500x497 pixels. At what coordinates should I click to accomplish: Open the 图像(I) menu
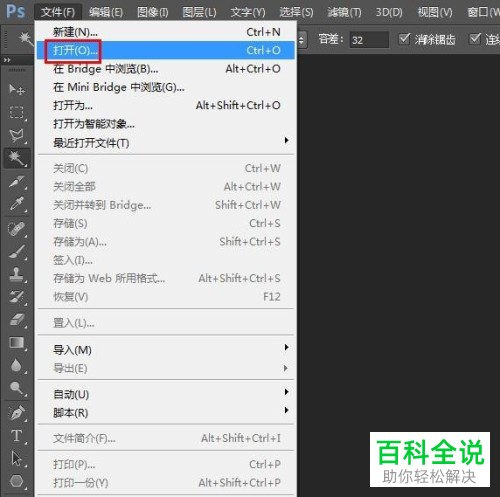click(153, 12)
